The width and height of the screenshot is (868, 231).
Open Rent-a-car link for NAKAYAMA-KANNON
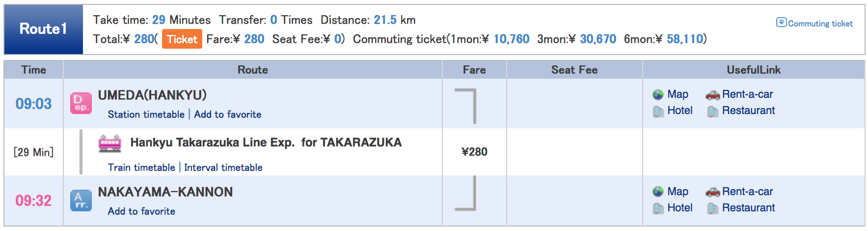pos(747,192)
